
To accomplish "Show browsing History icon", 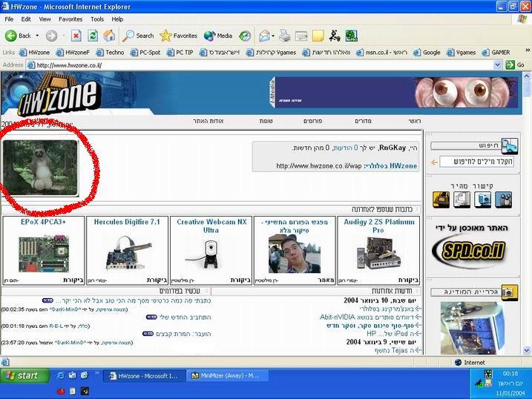I will 244,36.
